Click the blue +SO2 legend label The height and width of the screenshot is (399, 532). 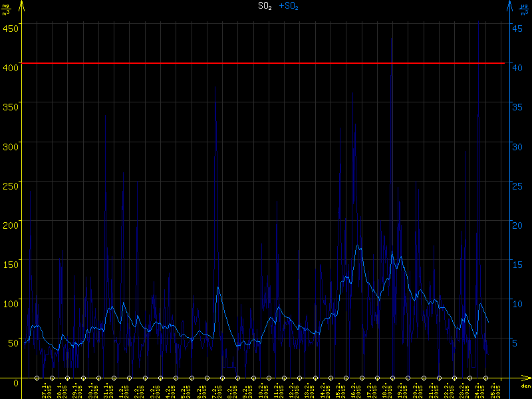tap(289, 6)
